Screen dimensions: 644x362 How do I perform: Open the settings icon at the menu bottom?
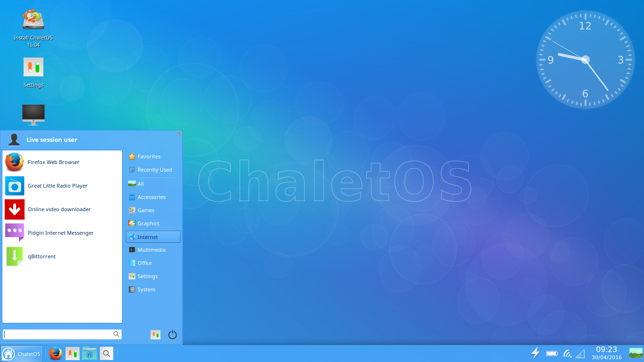(x=156, y=335)
